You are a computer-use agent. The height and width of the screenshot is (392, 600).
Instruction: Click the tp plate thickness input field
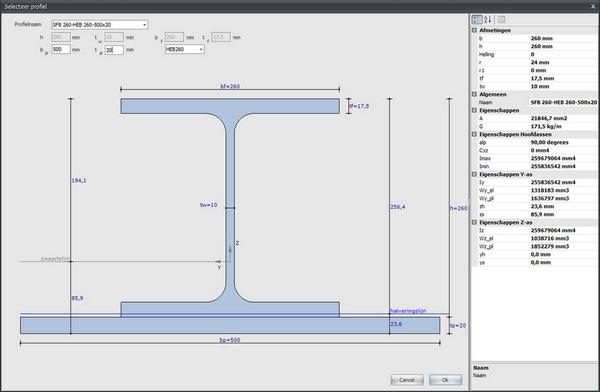(x=114, y=50)
